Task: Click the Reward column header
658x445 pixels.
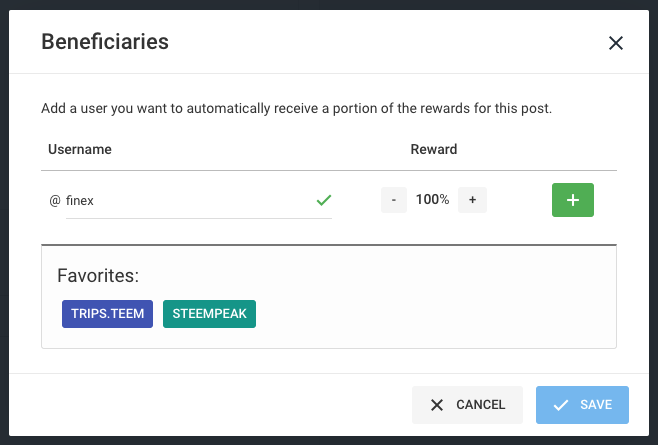Action: 434,150
